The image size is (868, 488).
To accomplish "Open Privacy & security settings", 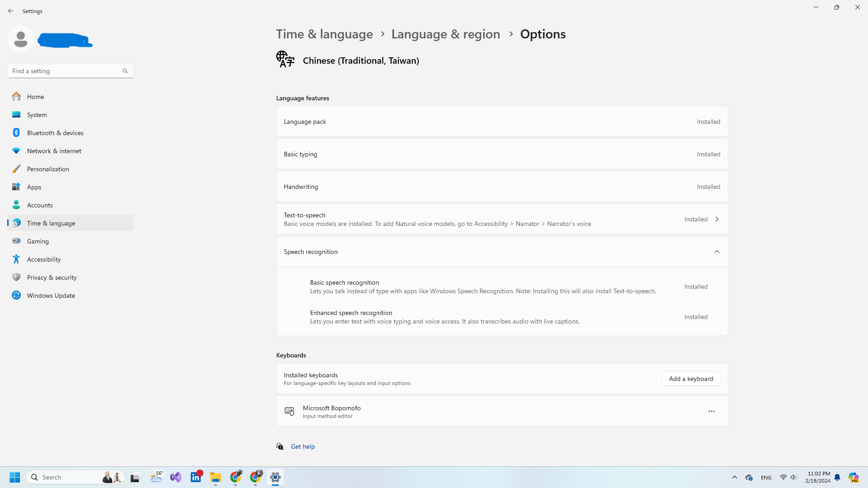I will point(52,277).
